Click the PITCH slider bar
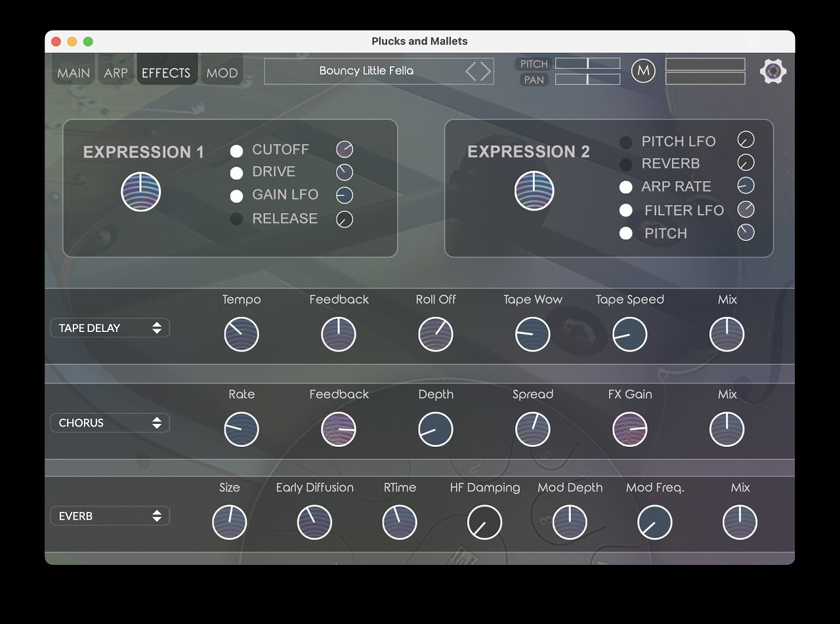 [587, 64]
